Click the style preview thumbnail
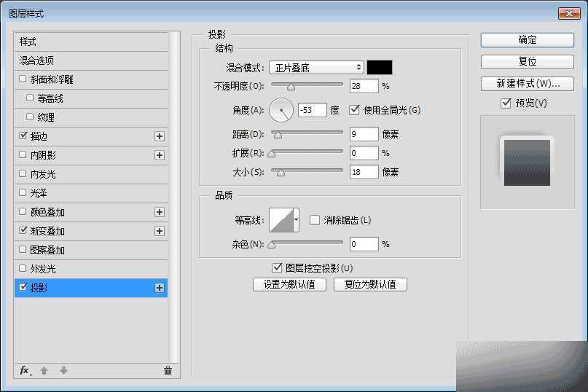Screen dimensions: 588x392 [x=528, y=162]
